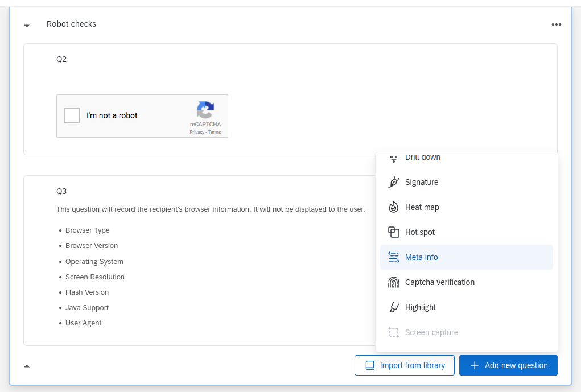Open the reCAPTCHA Privacy - Terms link

click(x=205, y=131)
